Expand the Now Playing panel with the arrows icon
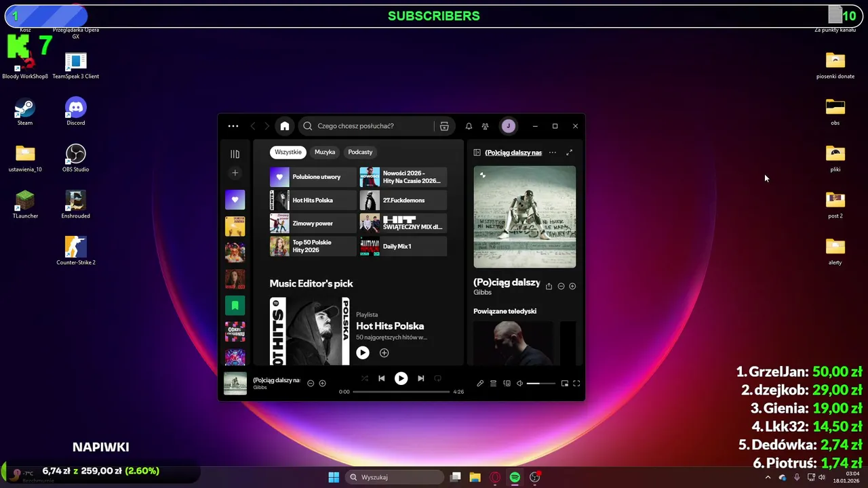Image resolution: width=868 pixels, height=488 pixels. click(569, 152)
